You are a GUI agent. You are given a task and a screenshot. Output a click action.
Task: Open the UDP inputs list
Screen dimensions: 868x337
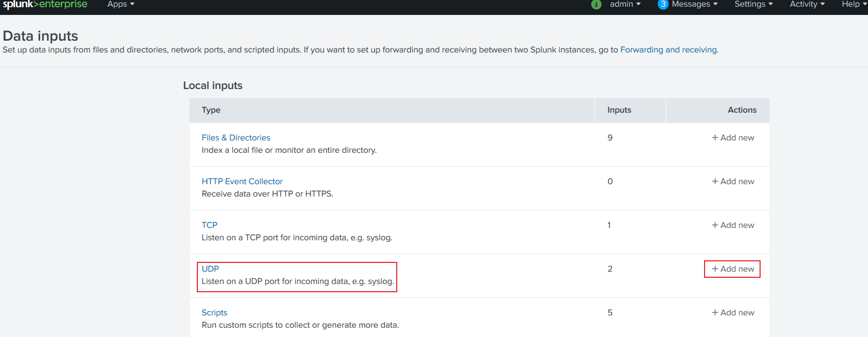click(x=210, y=269)
